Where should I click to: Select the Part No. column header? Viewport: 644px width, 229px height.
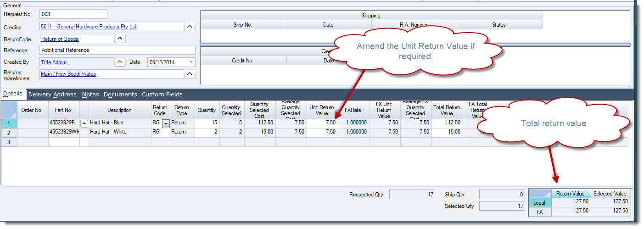[64, 110]
